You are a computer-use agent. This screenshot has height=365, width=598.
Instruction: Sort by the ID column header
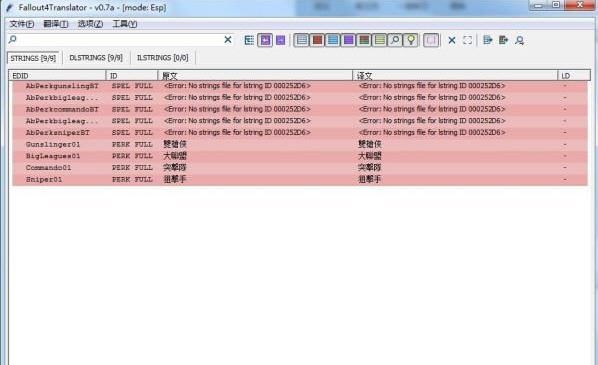pos(132,76)
